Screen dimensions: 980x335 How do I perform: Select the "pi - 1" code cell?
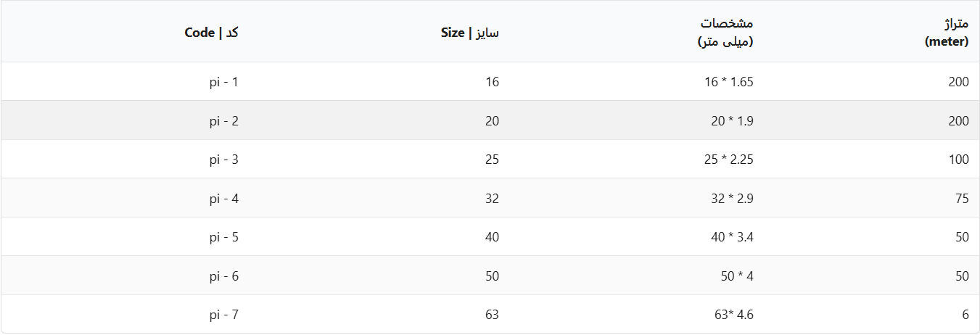(223, 82)
